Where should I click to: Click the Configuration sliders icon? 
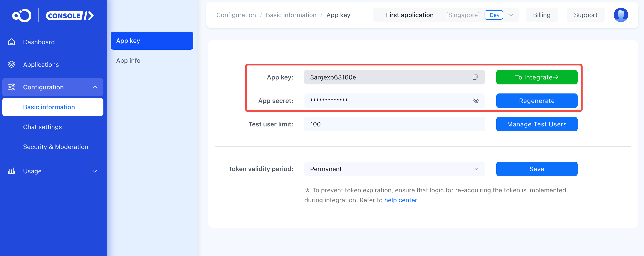click(x=12, y=87)
